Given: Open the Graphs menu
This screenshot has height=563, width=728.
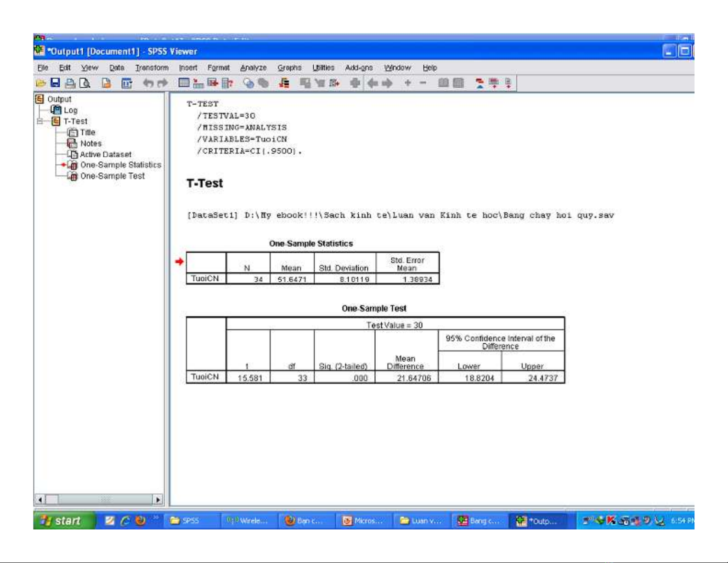Looking at the screenshot, I should 289,68.
